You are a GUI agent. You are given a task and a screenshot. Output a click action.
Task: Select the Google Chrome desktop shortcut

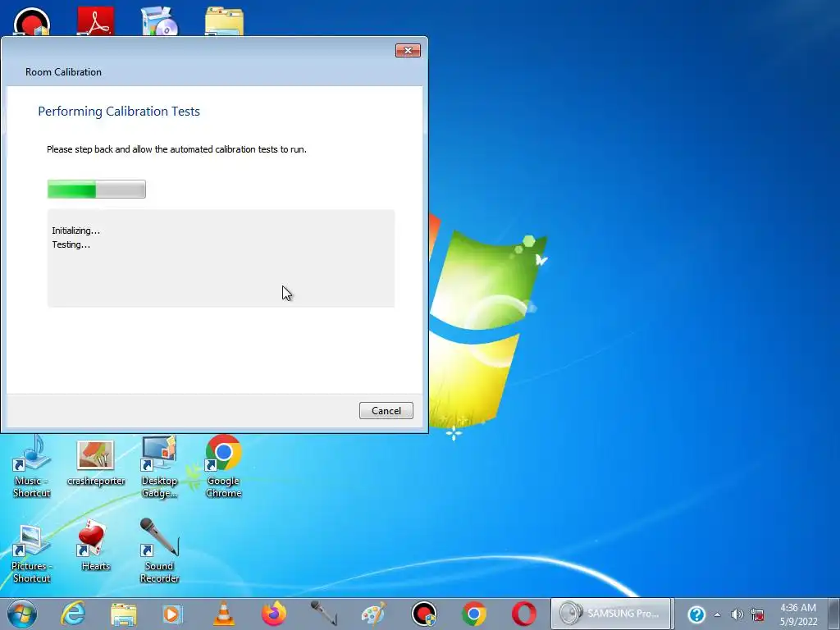[223, 467]
